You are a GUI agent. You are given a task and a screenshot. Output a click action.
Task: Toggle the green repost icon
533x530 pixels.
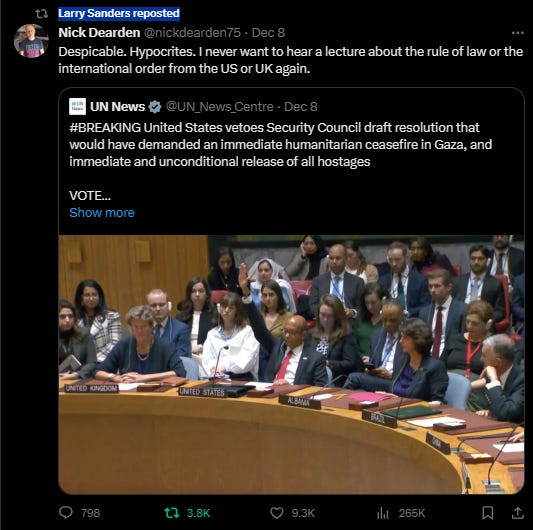coord(171,513)
